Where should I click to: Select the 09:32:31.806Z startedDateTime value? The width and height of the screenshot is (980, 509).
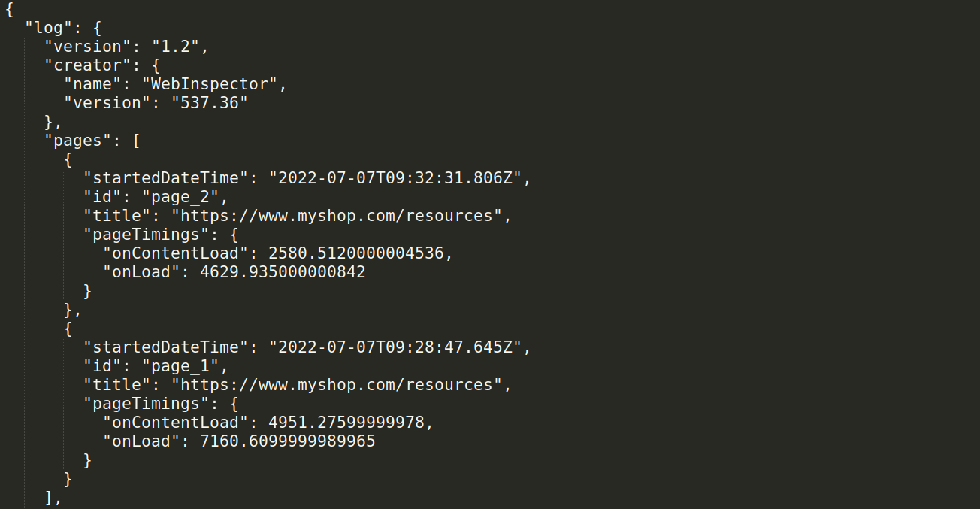coord(400,178)
